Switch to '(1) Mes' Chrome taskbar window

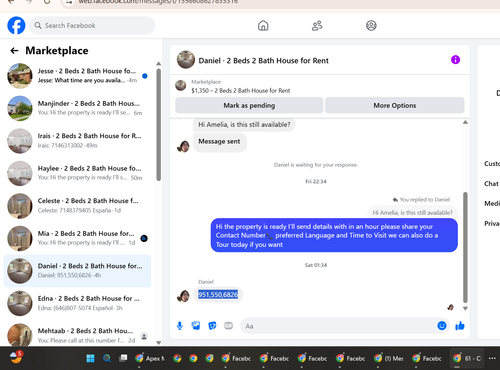click(x=389, y=359)
